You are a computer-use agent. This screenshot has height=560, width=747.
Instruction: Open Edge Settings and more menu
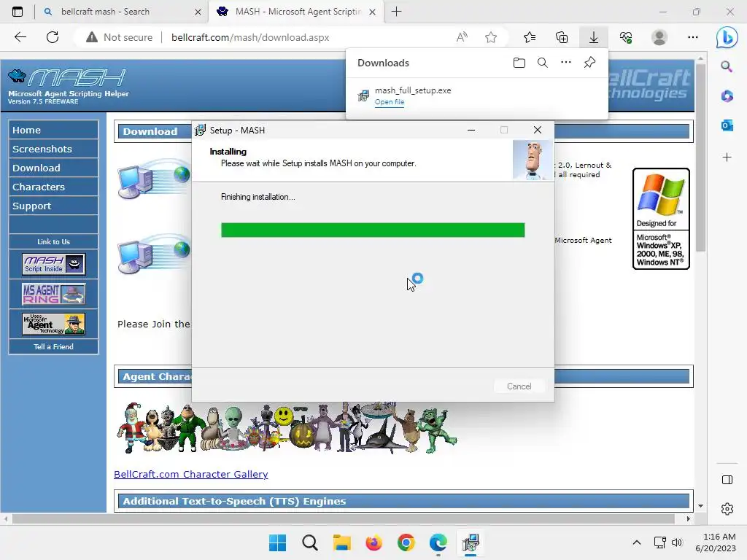coord(693,37)
